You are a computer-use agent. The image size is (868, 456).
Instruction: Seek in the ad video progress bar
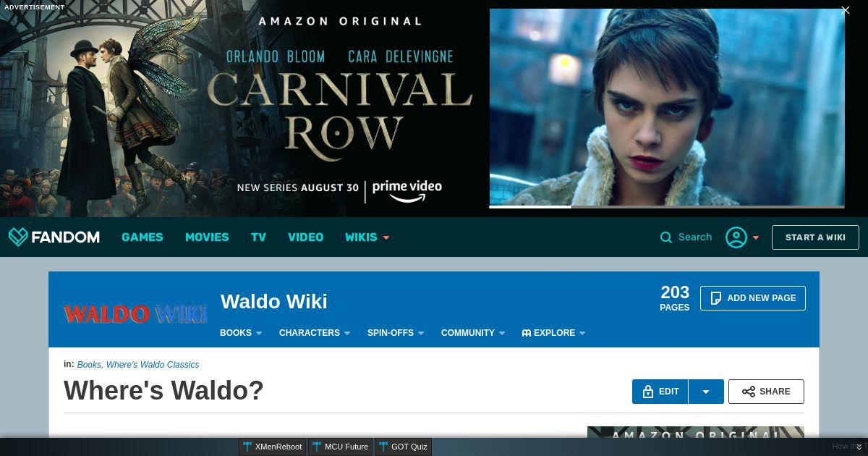667,207
